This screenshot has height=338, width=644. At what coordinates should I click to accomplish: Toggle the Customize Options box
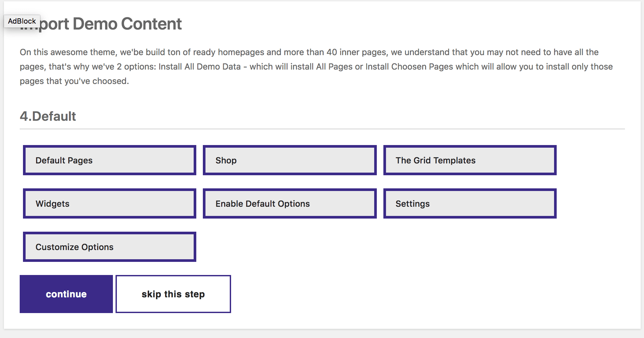point(110,247)
